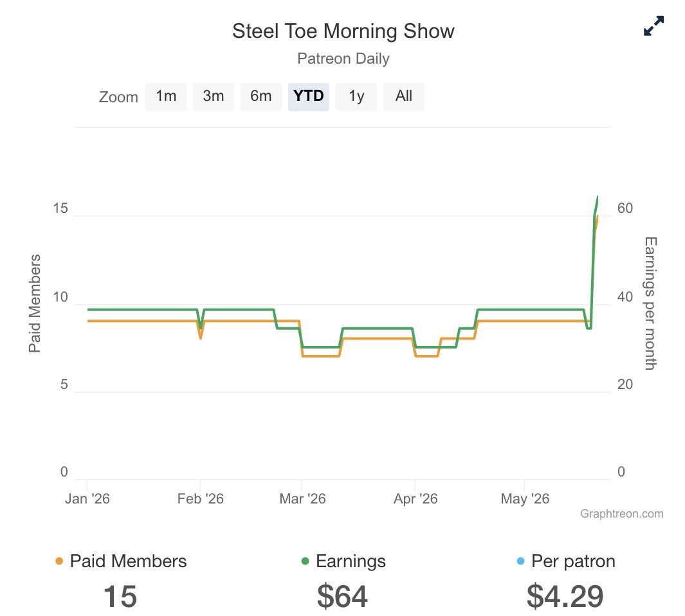Click the Jan '26 axis label
The image size is (685, 616).
(x=87, y=499)
